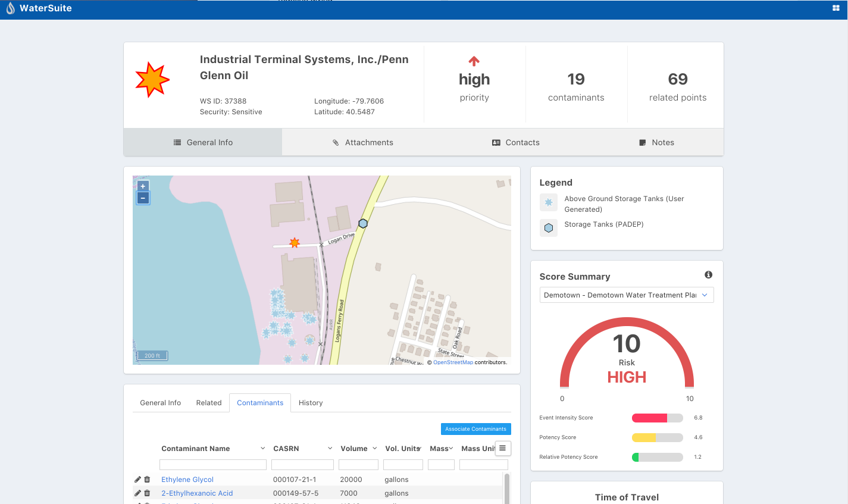The image size is (848, 504).
Task: Click the facility explosion icon in header
Action: pyautogui.click(x=152, y=80)
